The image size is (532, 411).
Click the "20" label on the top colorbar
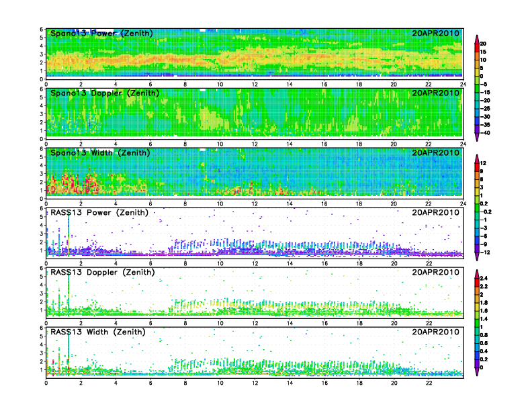[483, 44]
